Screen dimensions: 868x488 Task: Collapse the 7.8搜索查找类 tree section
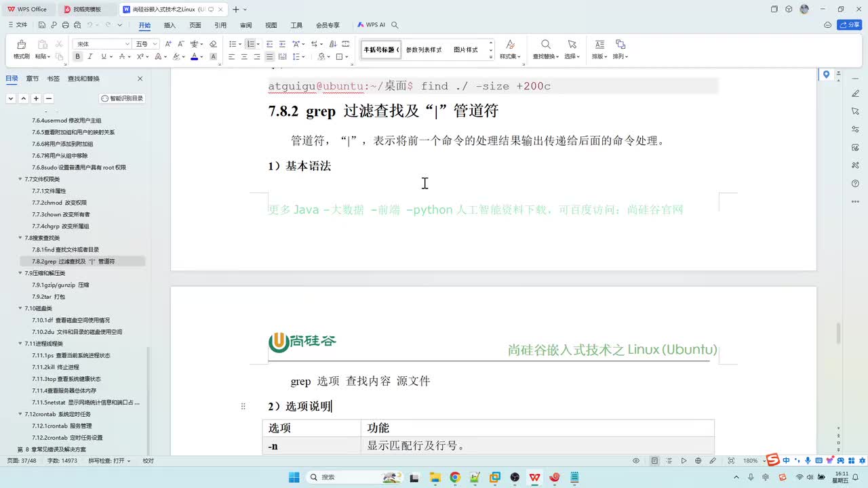pos(20,238)
